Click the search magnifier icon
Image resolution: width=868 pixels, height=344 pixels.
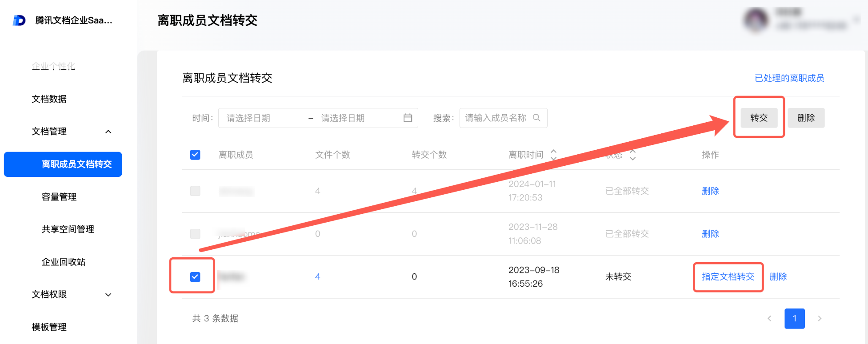[x=537, y=118]
